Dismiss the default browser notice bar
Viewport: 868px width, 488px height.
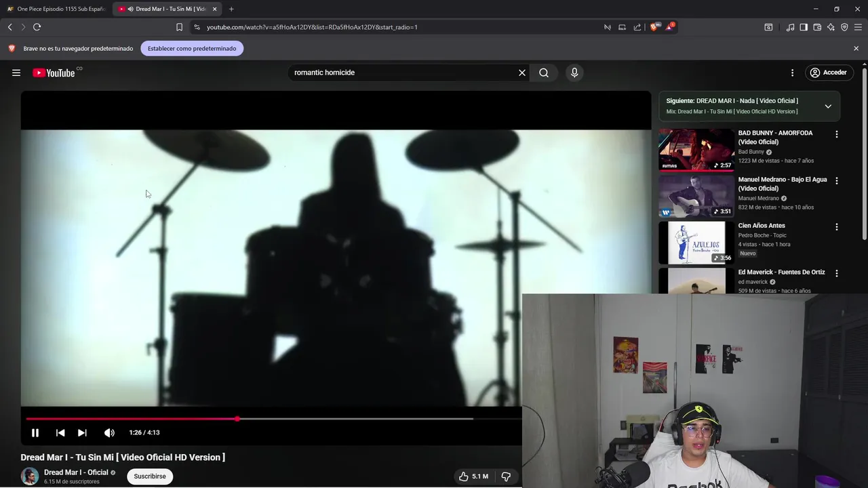(856, 48)
